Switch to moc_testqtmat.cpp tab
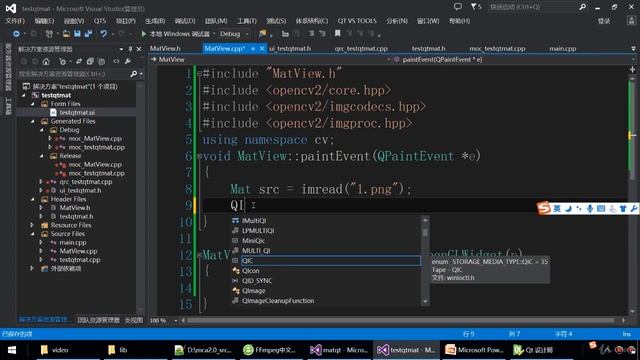640x360 pixels. (x=497, y=49)
